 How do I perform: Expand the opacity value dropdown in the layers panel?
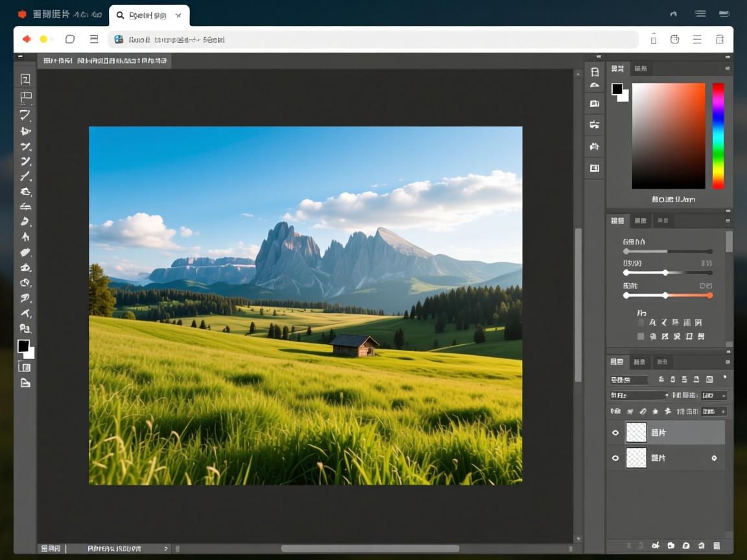tap(714, 395)
